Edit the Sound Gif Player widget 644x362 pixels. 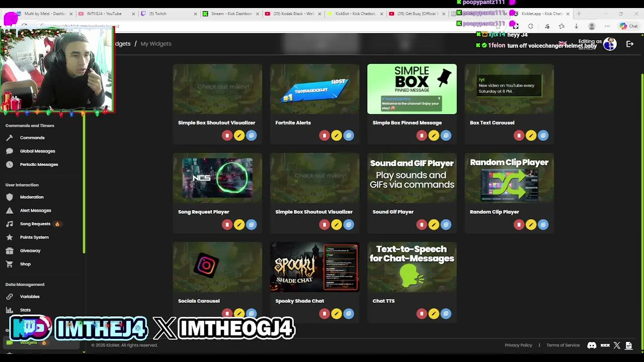pyautogui.click(x=434, y=225)
